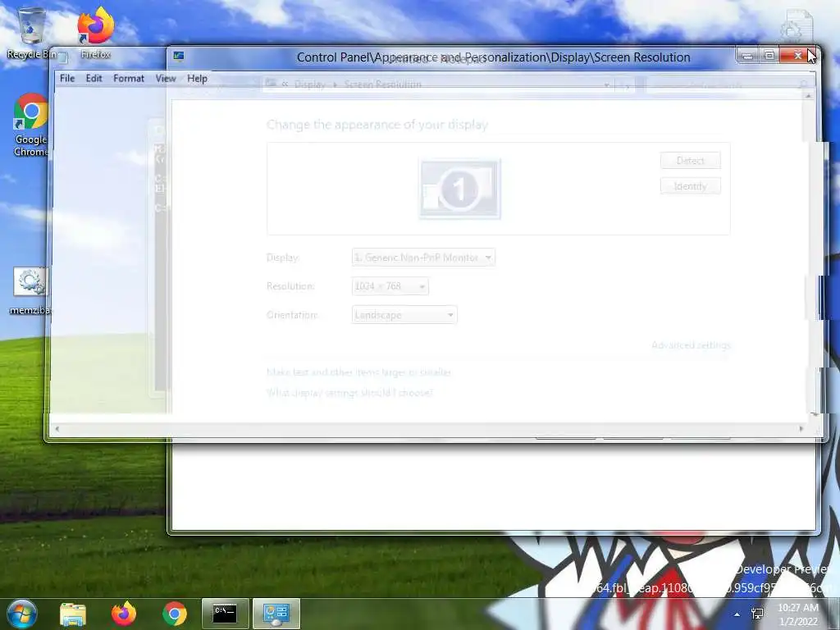Maximize the Screen Resolution window
The height and width of the screenshot is (630, 840).
[769, 55]
